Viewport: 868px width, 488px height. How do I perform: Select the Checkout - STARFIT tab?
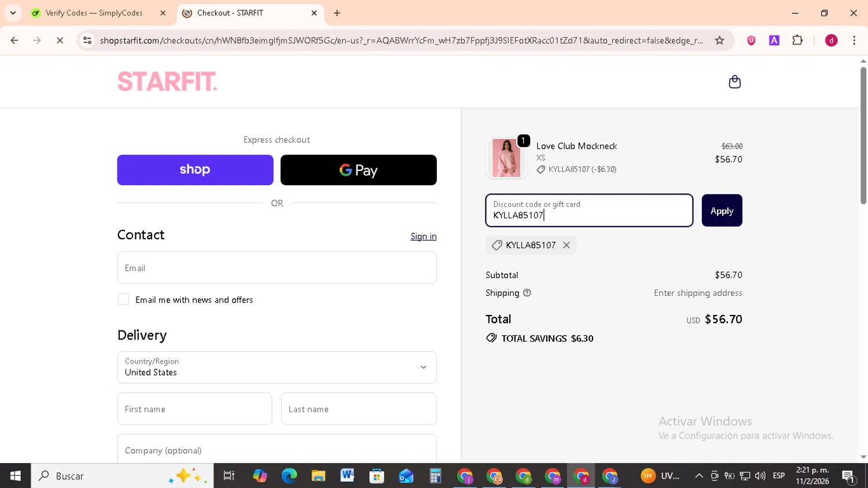pos(249,13)
